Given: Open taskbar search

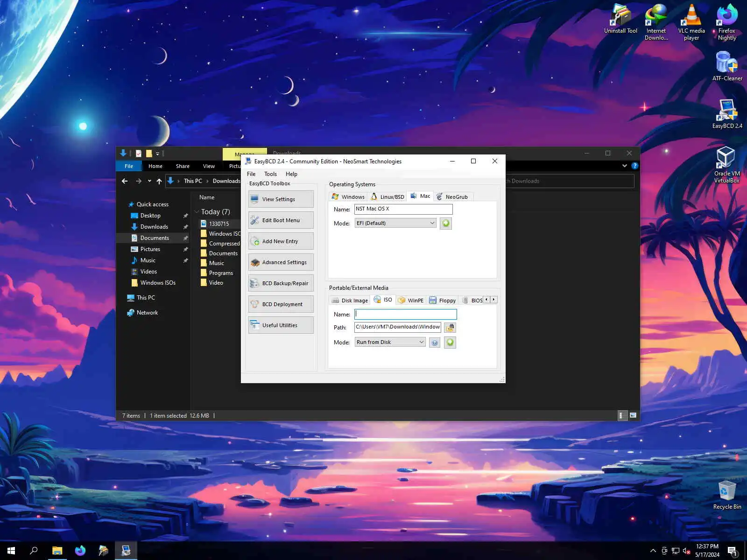Looking at the screenshot, I should [x=34, y=551].
